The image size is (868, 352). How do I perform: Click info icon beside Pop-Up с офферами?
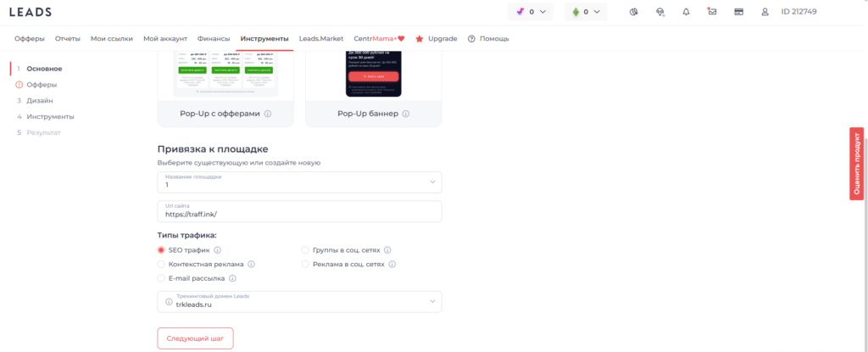click(x=267, y=114)
